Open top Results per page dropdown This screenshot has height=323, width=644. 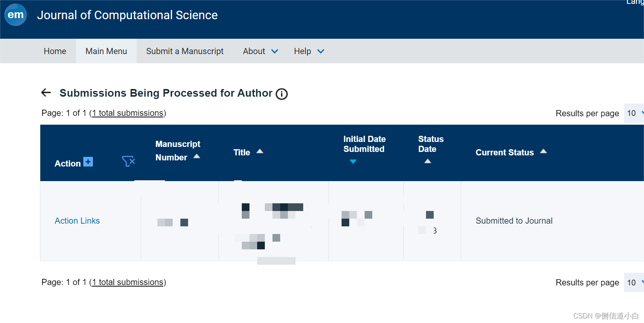(634, 113)
